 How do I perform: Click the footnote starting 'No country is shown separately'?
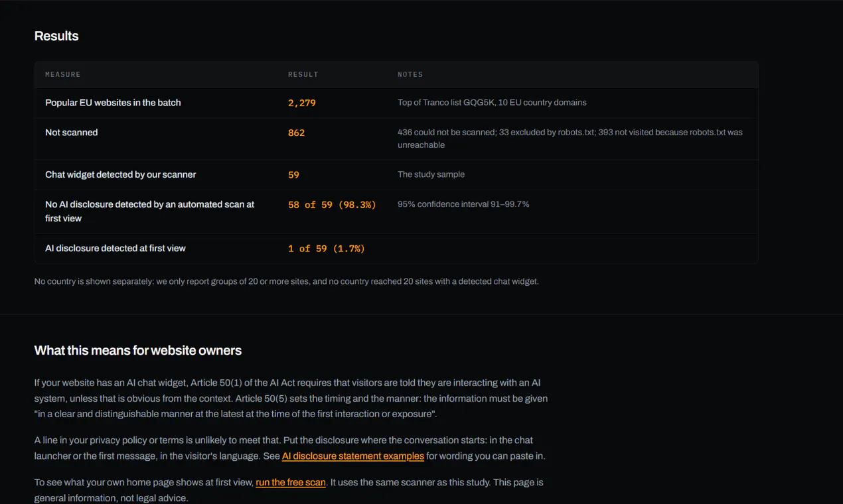(x=287, y=282)
